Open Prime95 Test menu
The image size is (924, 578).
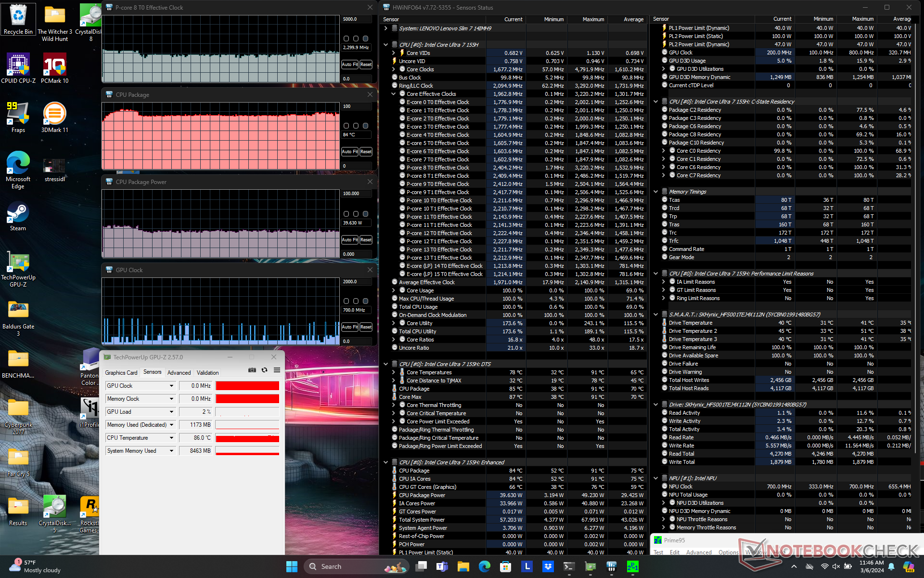[658, 552]
